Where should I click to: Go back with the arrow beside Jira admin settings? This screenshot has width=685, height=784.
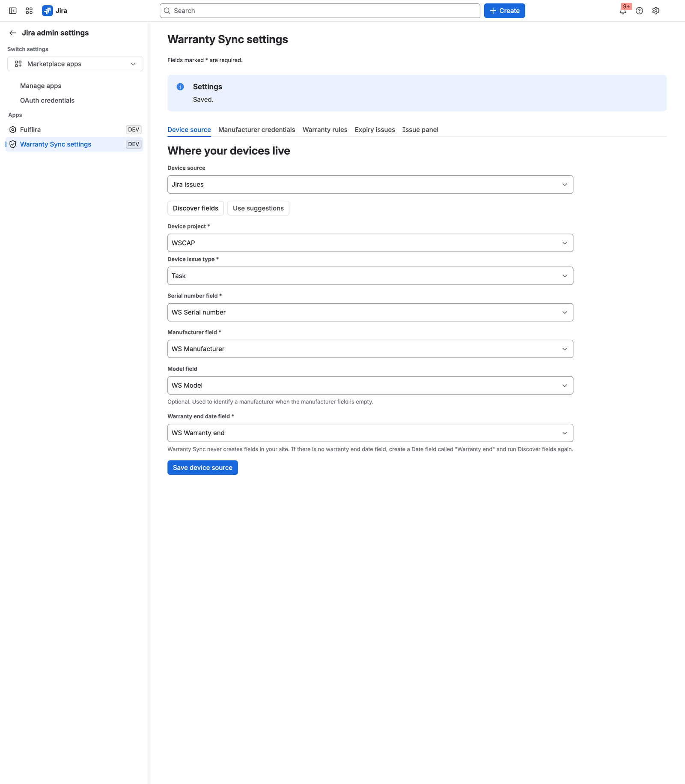13,33
